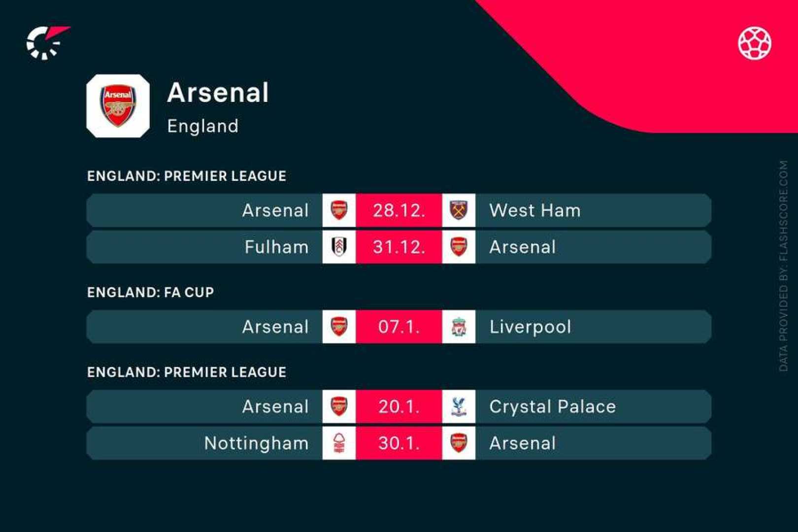Image resolution: width=798 pixels, height=532 pixels.
Task: Click the Flashscore logo icon
Action: (x=47, y=43)
